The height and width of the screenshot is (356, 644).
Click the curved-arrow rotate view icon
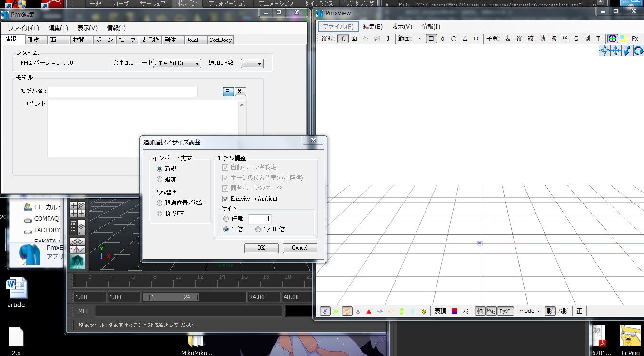tap(638, 51)
